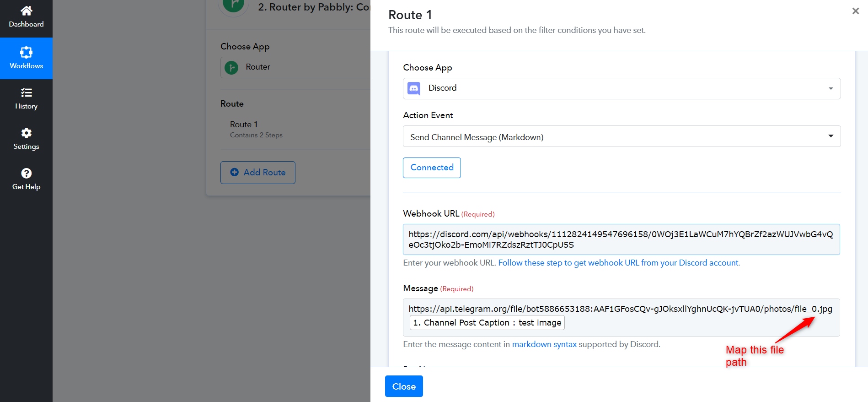Viewport: 868px width, 402px height.
Task: Click the green Router app icon
Action: pos(231,68)
